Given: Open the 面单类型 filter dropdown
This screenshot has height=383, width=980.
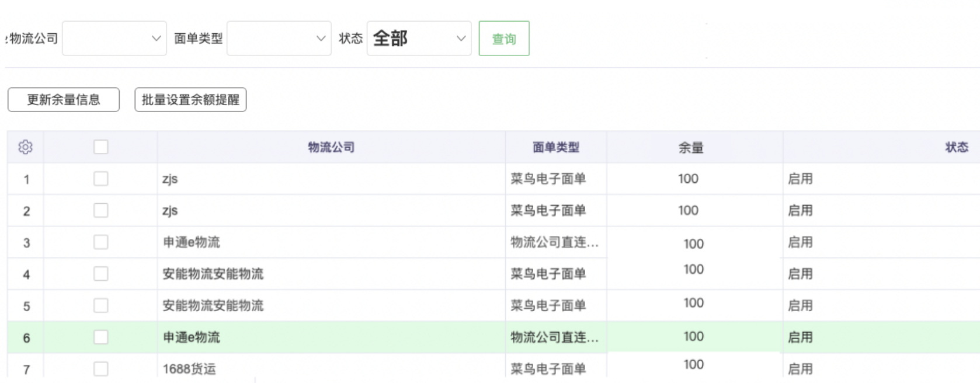Looking at the screenshot, I should [x=279, y=39].
